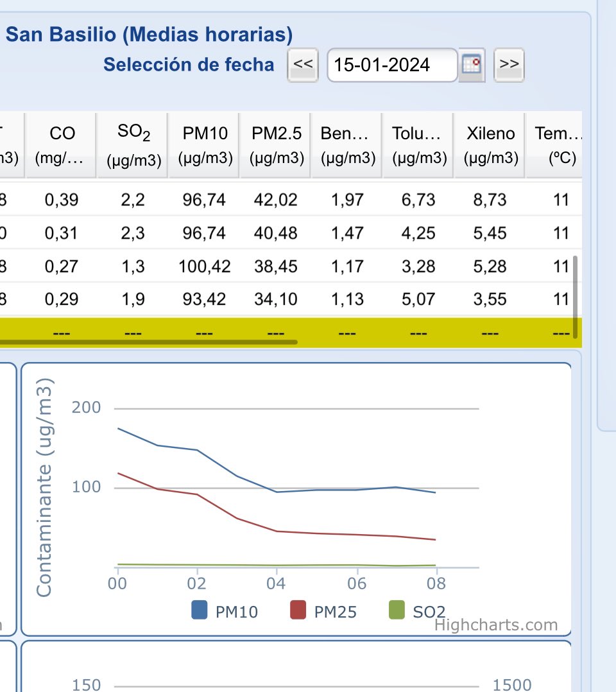
Task: Click benzene value 1,13
Action: point(347,299)
